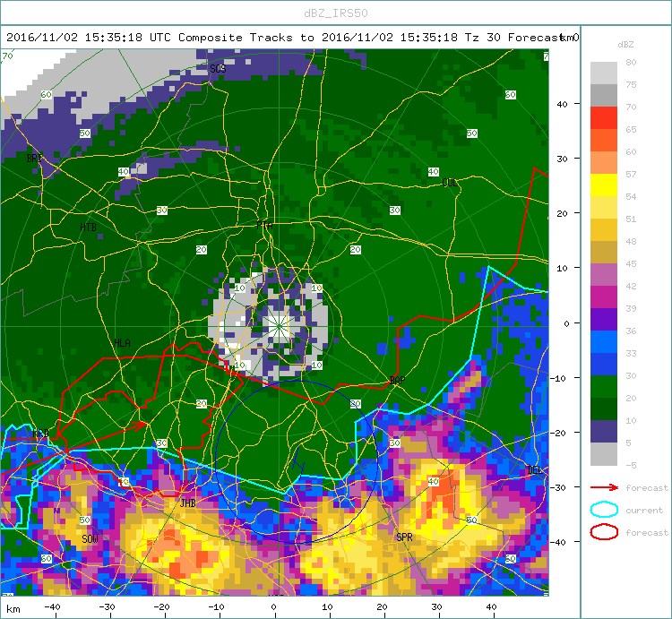The width and height of the screenshot is (672, 619).
Task: Click the HTB station label
Action: [x=89, y=227]
